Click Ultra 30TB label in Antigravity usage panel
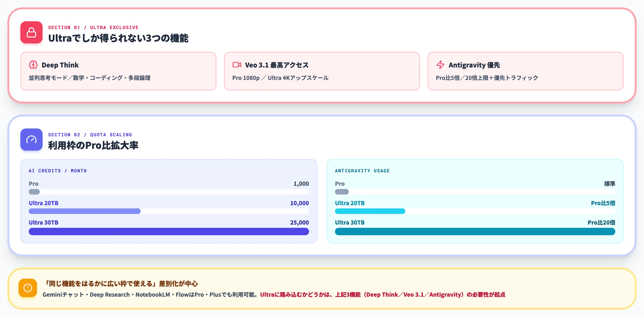Screen dimensions: 644x317 [350, 223]
